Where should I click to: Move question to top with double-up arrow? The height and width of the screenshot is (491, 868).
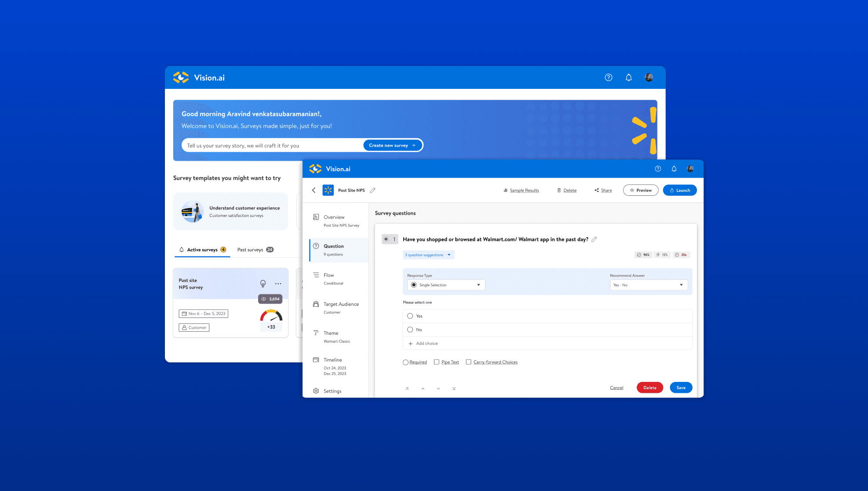click(407, 388)
